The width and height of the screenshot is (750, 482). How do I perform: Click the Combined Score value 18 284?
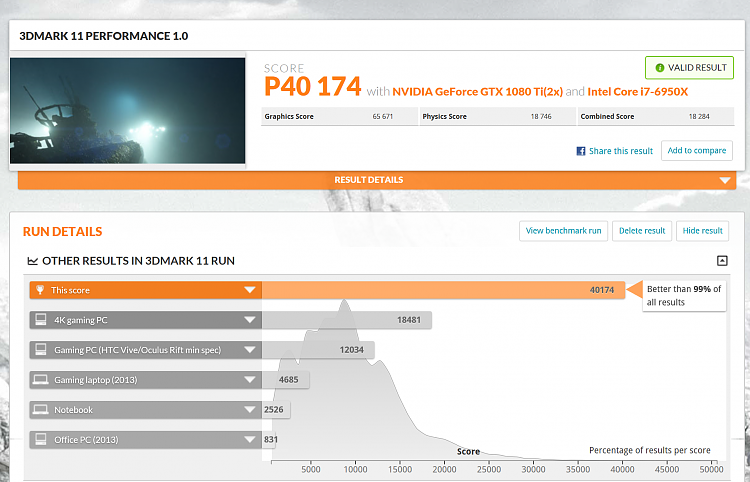point(699,116)
